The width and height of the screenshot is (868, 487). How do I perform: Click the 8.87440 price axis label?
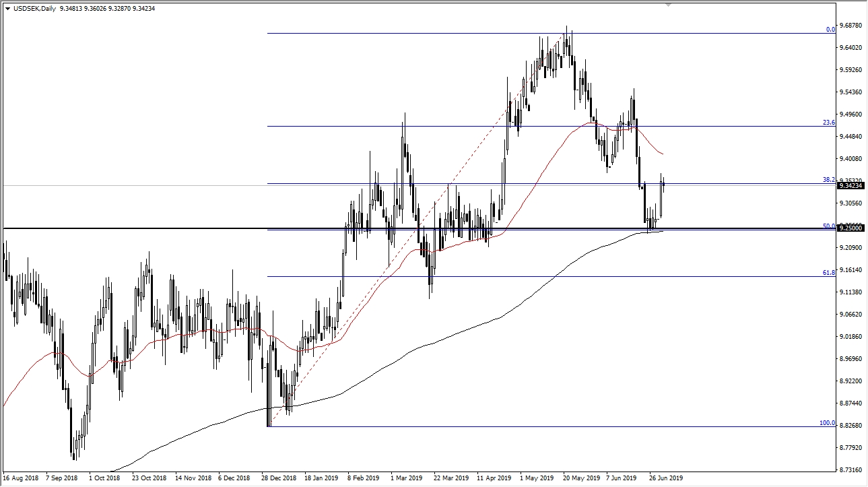click(851, 403)
